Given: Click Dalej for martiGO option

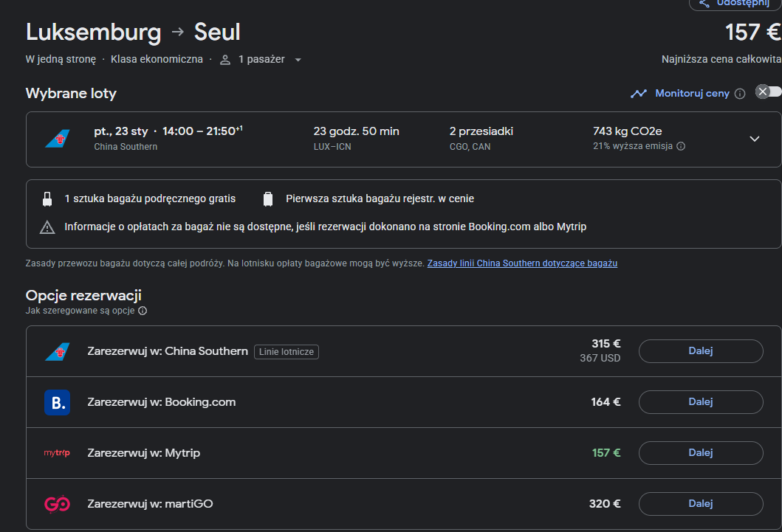Looking at the screenshot, I should 701,504.
